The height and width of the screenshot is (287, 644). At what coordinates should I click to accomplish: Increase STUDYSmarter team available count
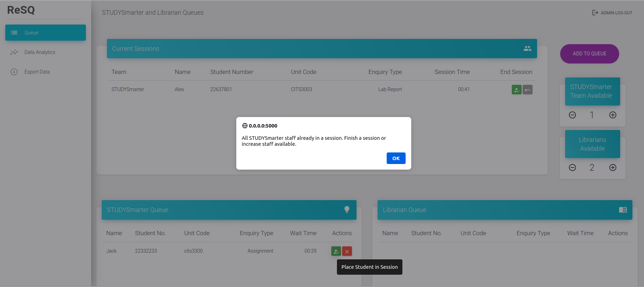613,115
